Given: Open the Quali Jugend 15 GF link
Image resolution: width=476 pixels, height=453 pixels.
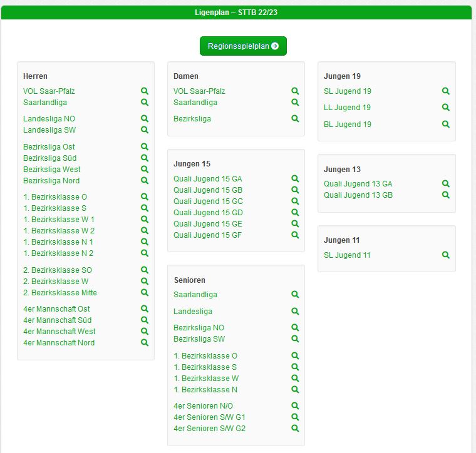Looking at the screenshot, I should pos(207,235).
